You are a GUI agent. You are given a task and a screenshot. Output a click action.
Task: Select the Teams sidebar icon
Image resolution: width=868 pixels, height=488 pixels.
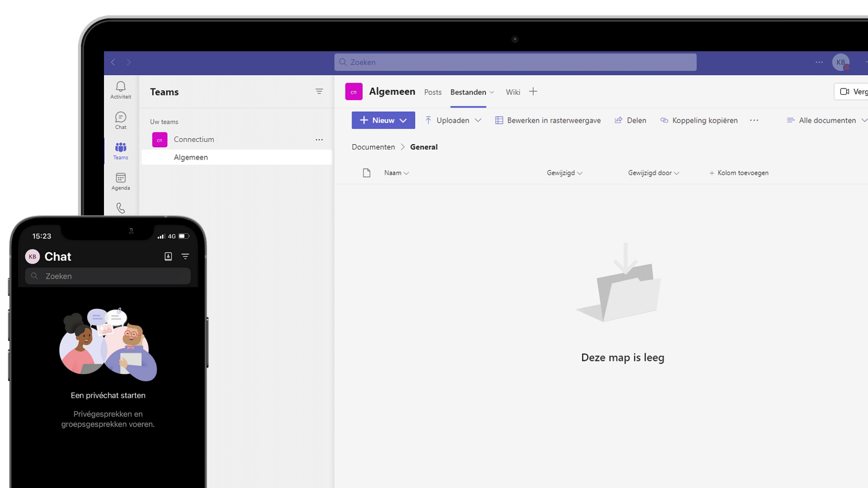(121, 151)
